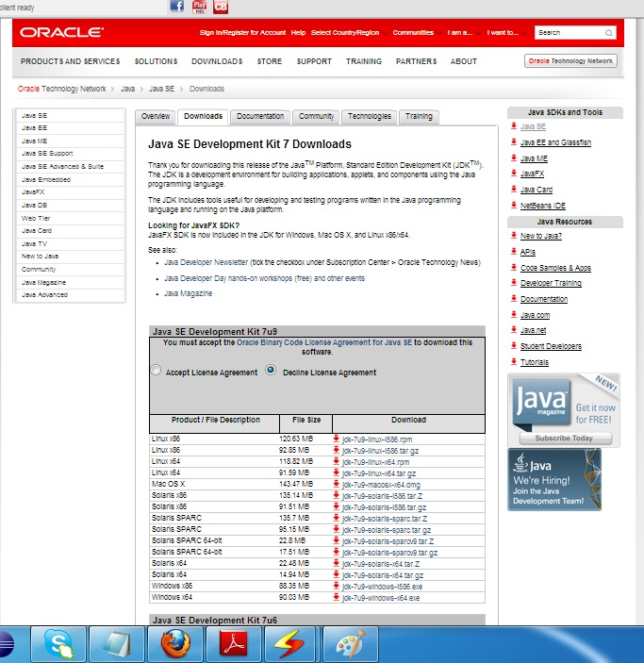Viewport: 644px width, 663px height.
Task: Open the Downloads menu in navigation bar
Action: [x=217, y=61]
